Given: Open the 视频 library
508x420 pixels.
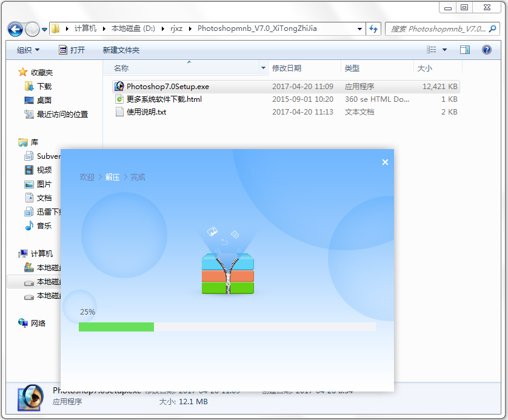Looking at the screenshot, I should click(44, 170).
